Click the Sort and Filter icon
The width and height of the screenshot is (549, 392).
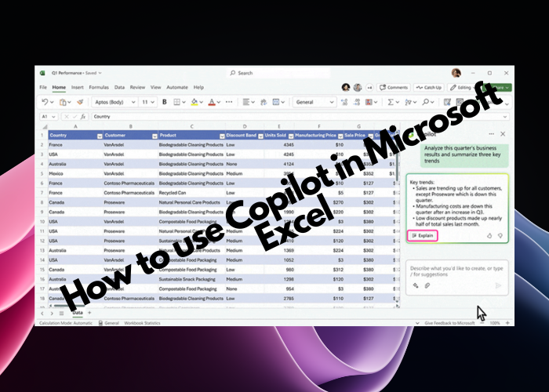pos(408,102)
